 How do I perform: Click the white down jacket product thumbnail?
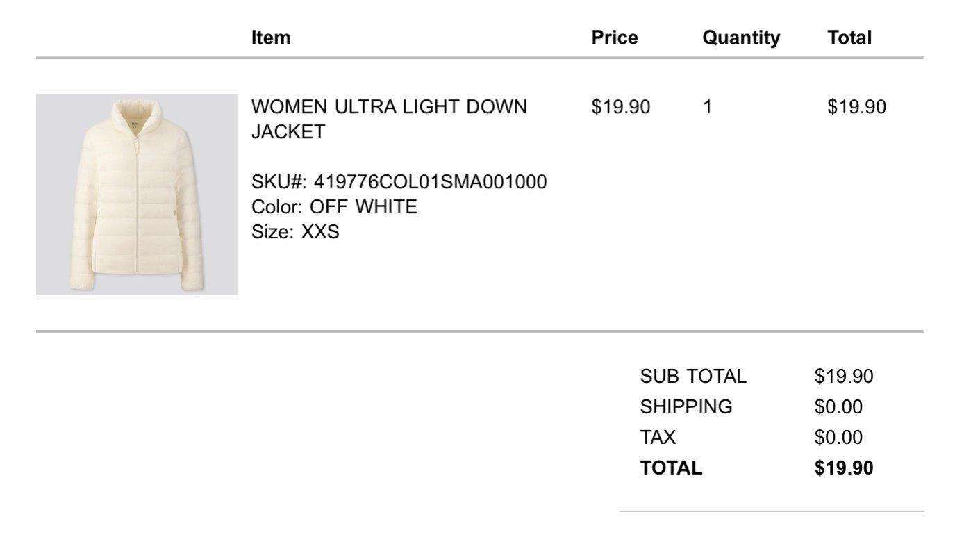point(137,195)
